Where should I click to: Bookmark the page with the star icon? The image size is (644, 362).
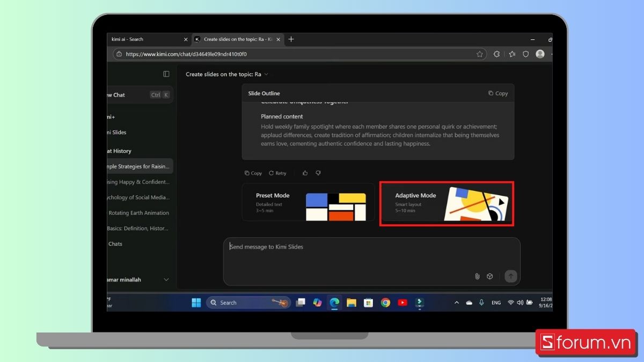[x=480, y=54]
